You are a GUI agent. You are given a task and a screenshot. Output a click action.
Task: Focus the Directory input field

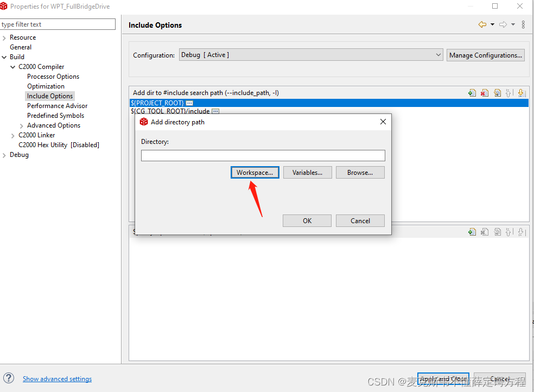tap(263, 156)
